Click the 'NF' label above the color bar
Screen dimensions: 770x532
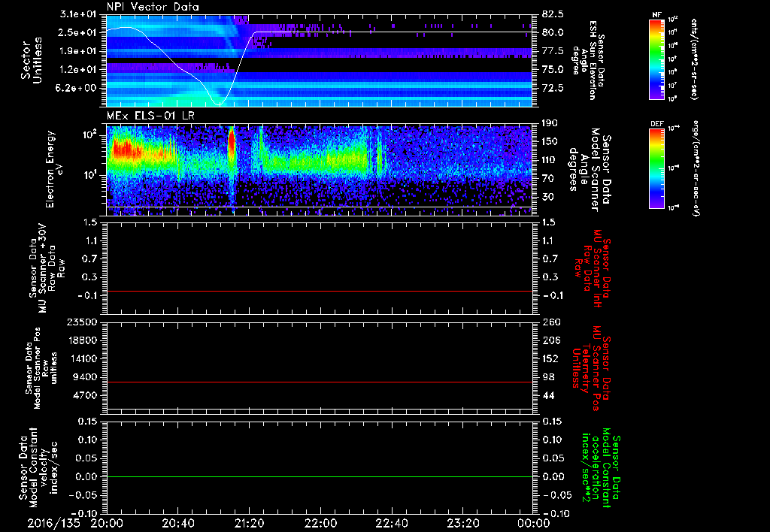pyautogui.click(x=656, y=15)
